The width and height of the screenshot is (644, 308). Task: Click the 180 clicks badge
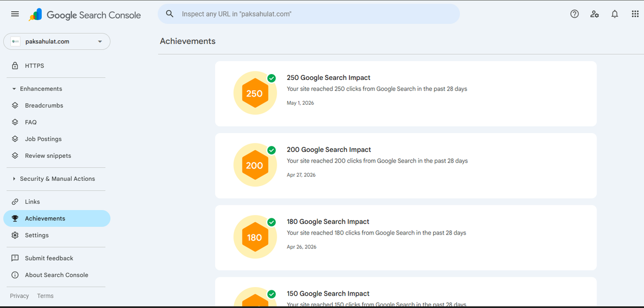[x=254, y=237]
